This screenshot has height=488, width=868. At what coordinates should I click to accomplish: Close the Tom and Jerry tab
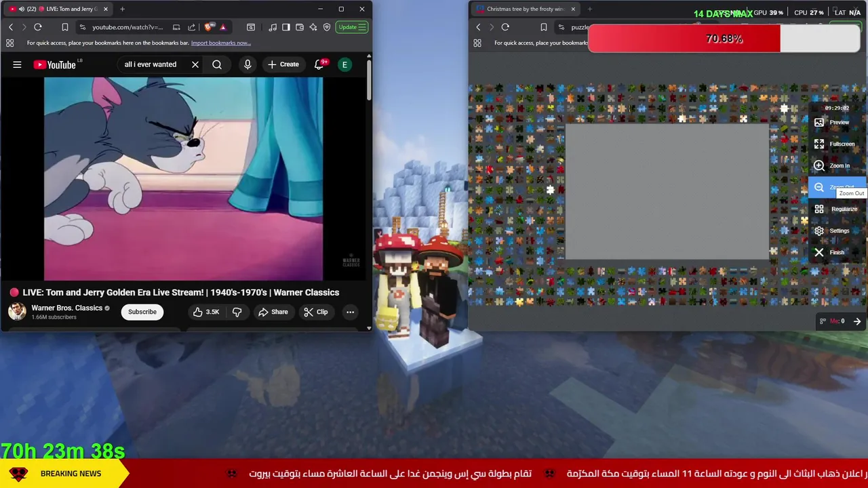[x=106, y=9]
